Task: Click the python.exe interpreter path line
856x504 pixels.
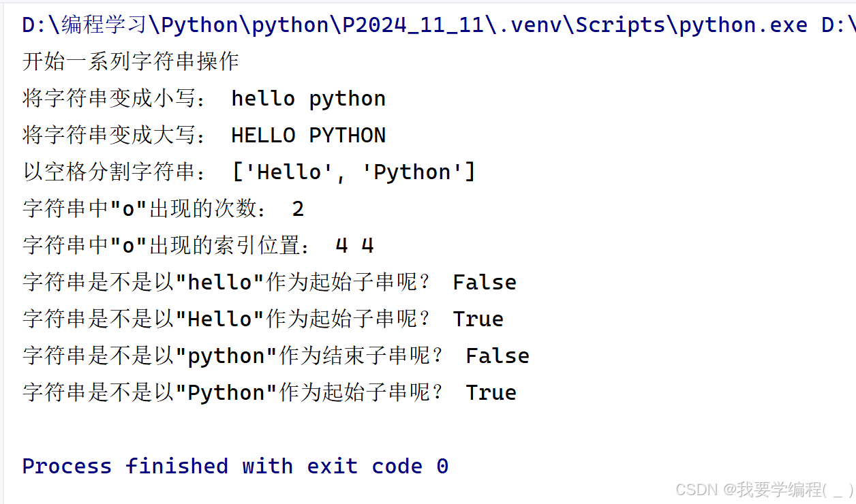Action: point(436,25)
